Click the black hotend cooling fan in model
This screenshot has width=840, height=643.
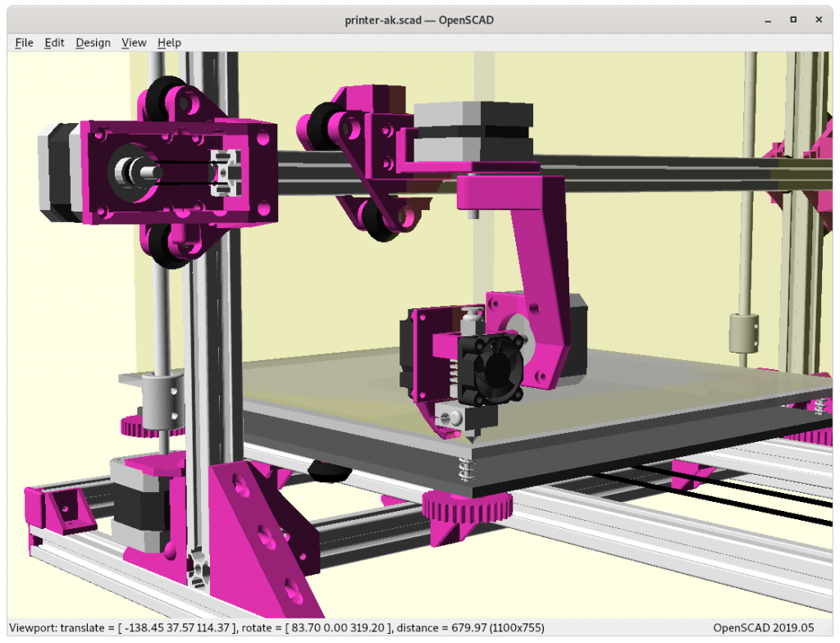[492, 370]
